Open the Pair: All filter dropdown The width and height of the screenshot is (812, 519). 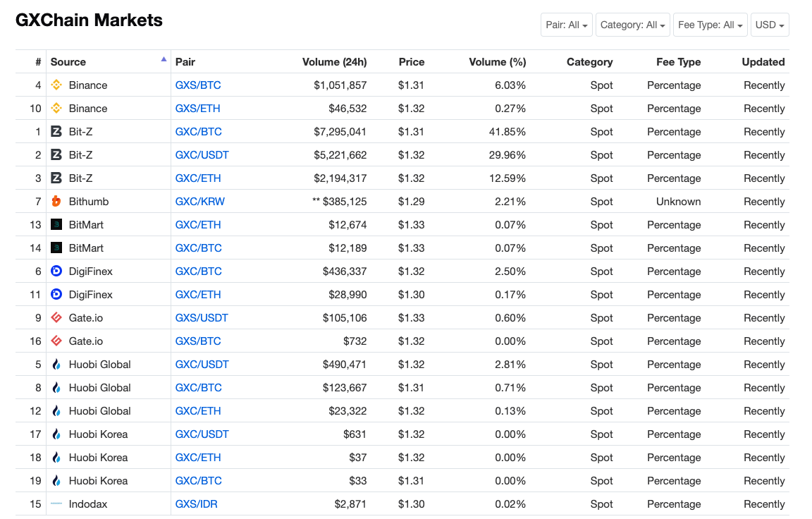[x=567, y=25]
